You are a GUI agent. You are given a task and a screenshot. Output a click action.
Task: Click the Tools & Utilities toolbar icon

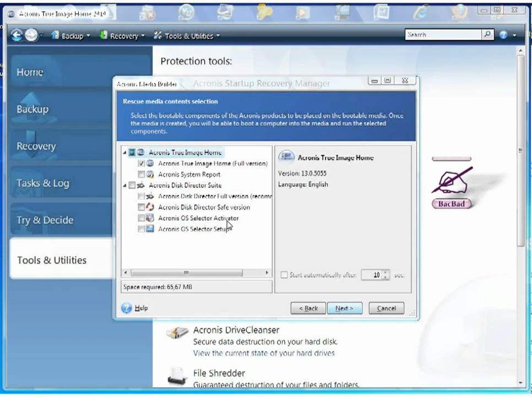point(158,35)
